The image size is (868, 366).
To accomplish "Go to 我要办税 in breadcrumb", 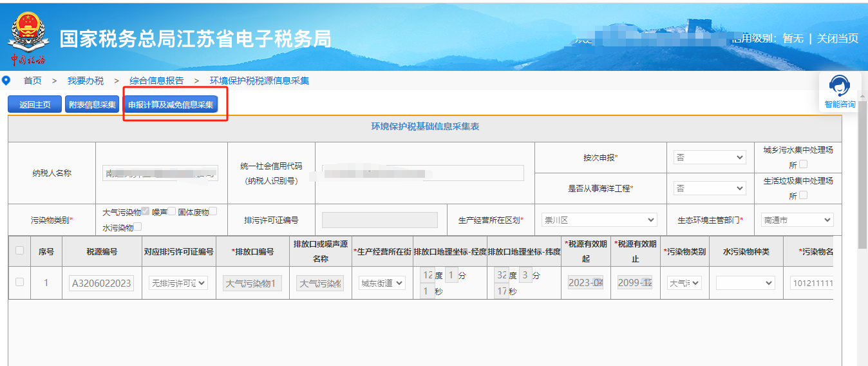I will coord(86,81).
